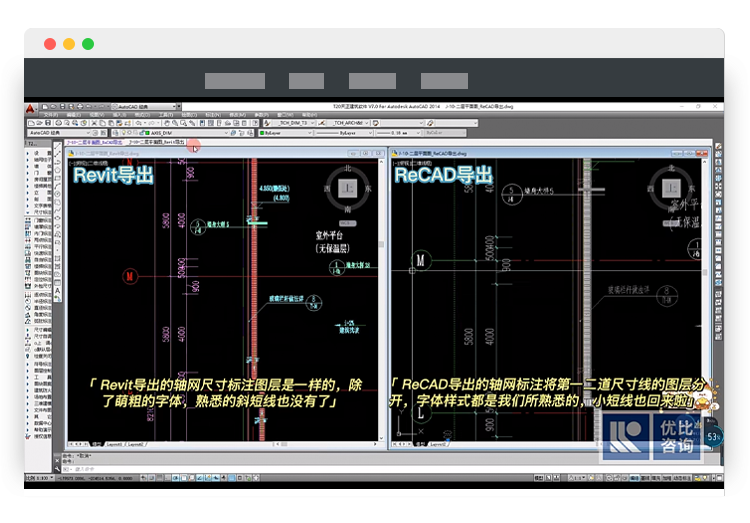
Task: Select Layout1 tab in Revit导出 window
Action: tap(115, 444)
